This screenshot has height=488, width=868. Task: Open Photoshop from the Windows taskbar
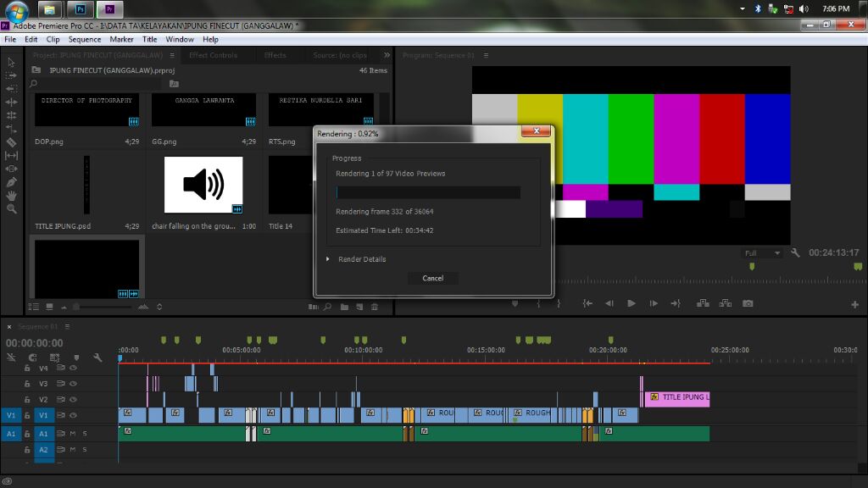80,9
